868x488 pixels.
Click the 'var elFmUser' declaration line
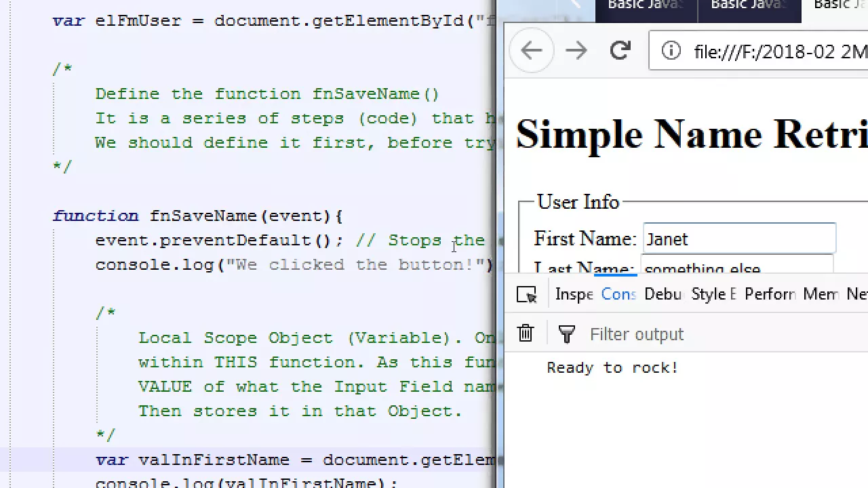click(x=274, y=20)
